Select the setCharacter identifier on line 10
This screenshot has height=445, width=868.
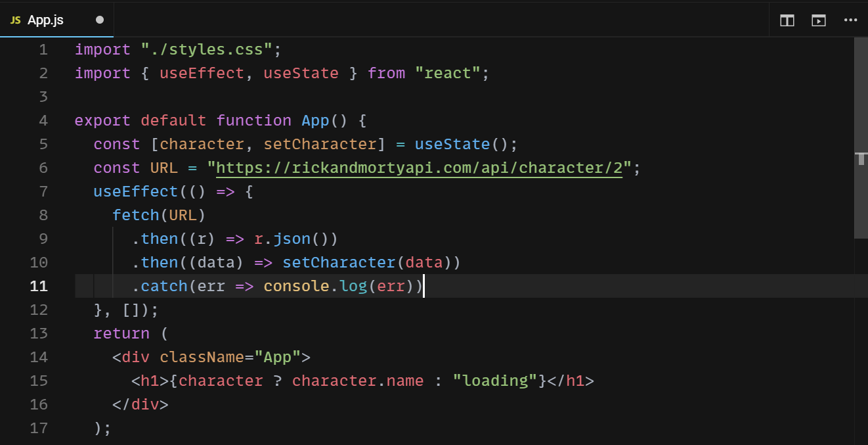(339, 262)
